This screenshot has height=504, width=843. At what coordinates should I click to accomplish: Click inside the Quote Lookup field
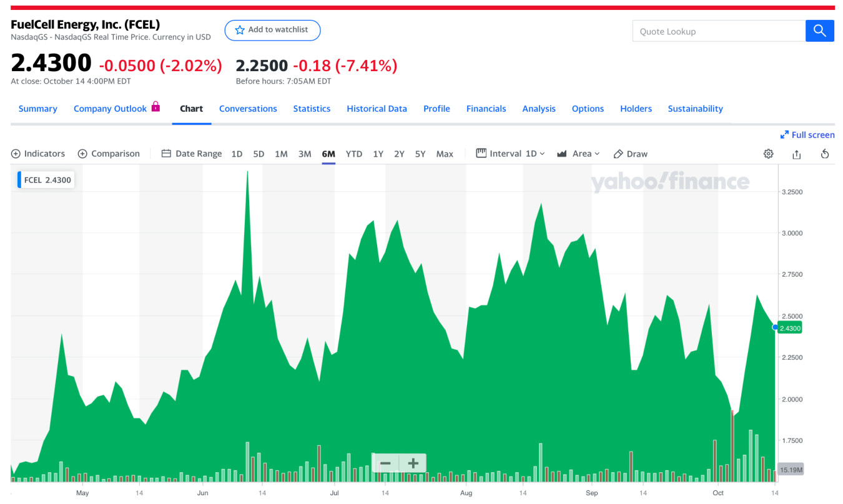[719, 31]
